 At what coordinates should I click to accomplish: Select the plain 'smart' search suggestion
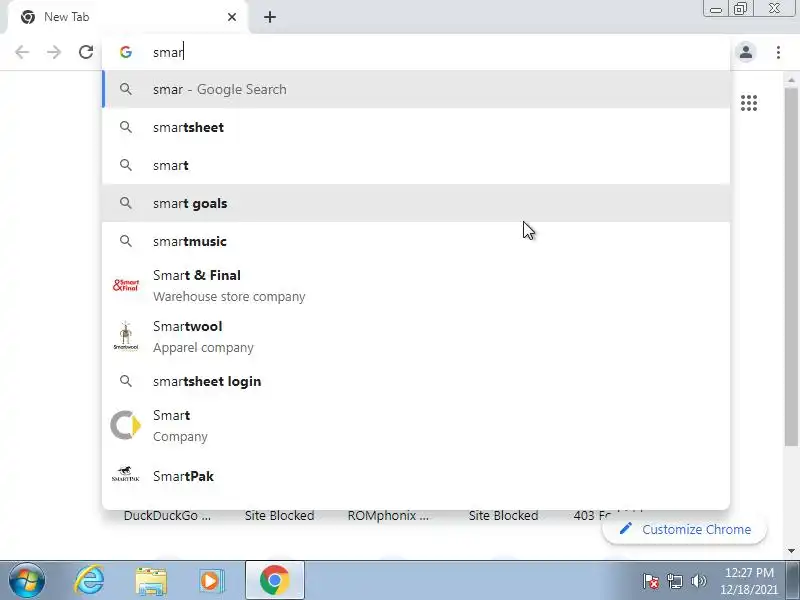click(416, 165)
